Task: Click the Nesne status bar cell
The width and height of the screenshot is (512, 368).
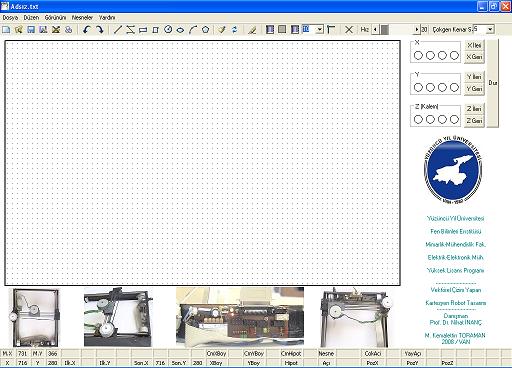Action: [326, 353]
